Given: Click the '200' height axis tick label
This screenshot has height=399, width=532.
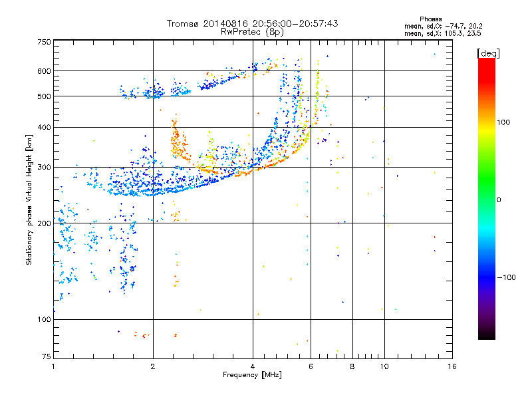Looking at the screenshot, I should 44,223.
